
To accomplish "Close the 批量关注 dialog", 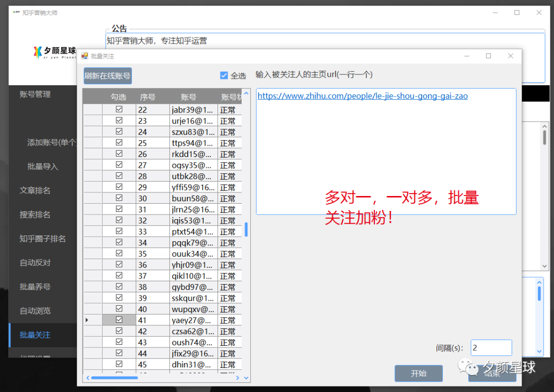I will point(510,56).
